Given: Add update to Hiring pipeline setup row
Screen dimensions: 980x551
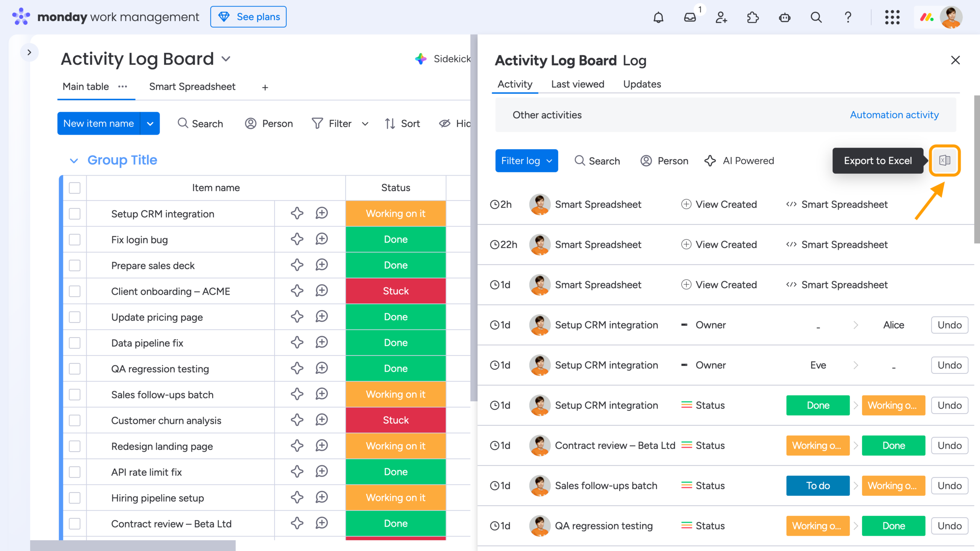Looking at the screenshot, I should click(x=322, y=497).
